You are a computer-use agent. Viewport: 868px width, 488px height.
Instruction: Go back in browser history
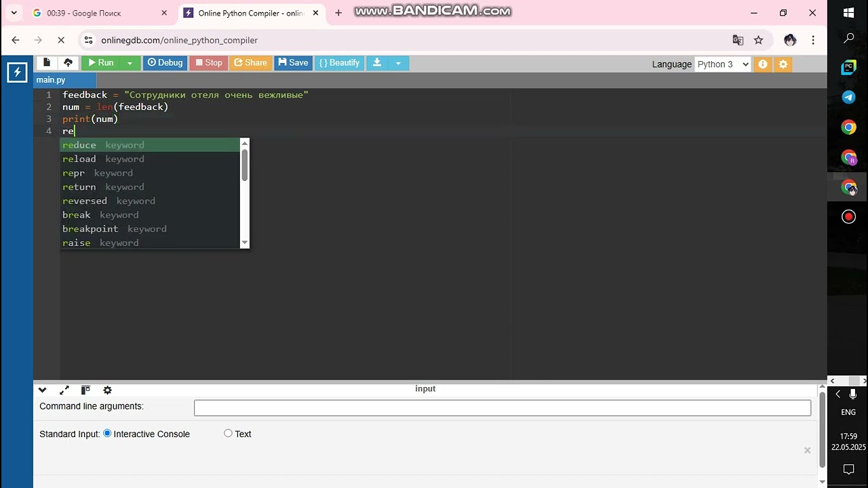pos(16,40)
